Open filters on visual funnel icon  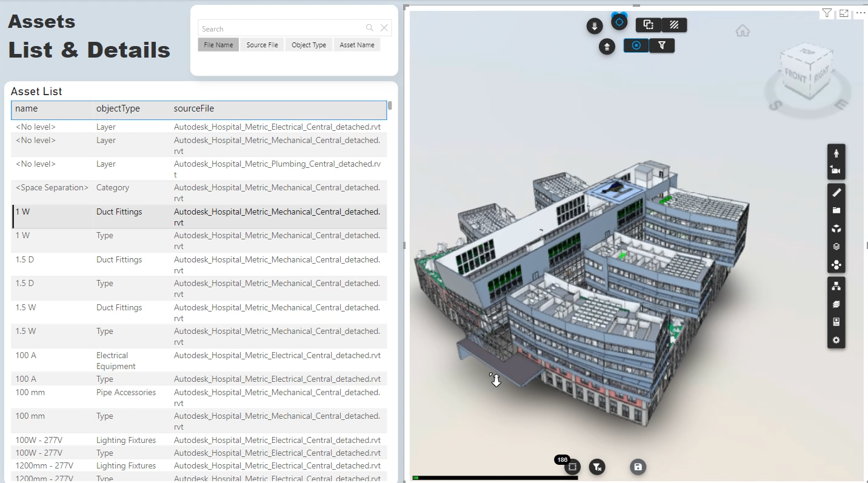(827, 13)
